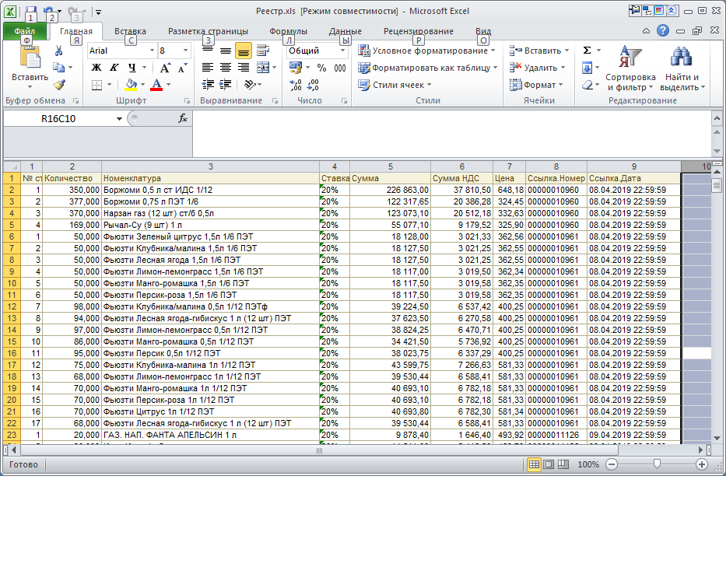Click the Clear eraser icon
Image resolution: width=726 pixels, height=588 pixels.
coord(587,85)
